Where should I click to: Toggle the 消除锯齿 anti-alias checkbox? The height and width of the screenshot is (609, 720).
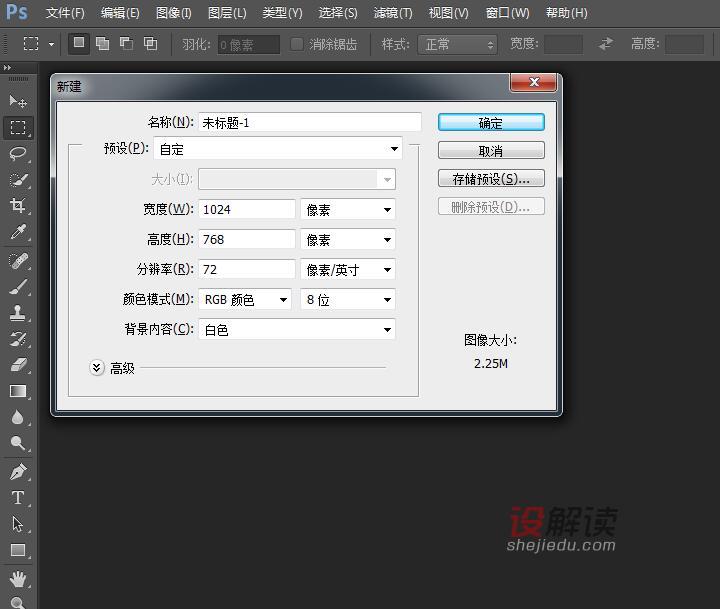297,44
